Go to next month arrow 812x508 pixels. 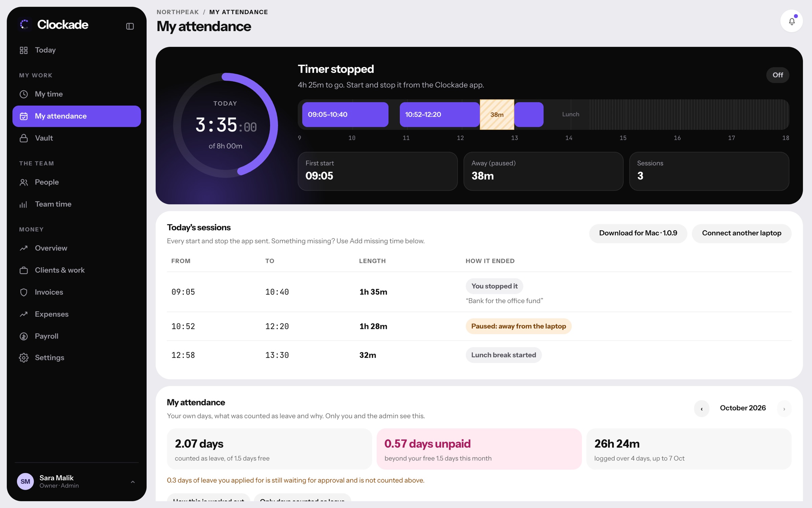(784, 408)
